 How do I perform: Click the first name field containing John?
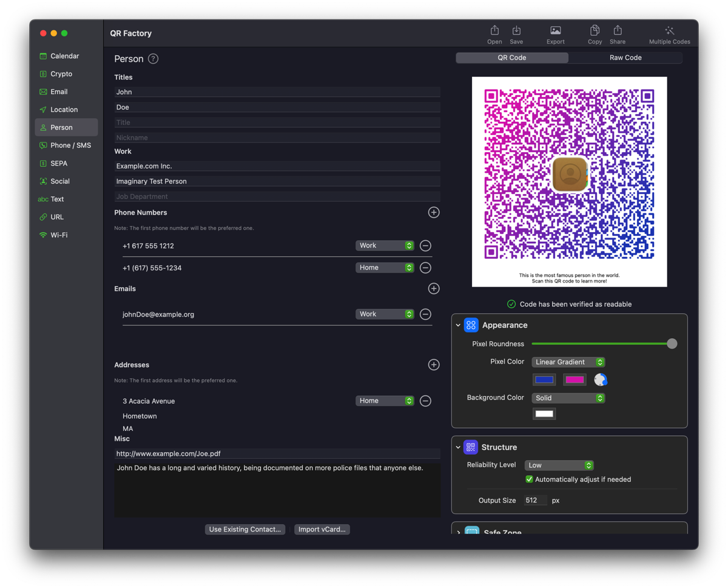coord(277,92)
